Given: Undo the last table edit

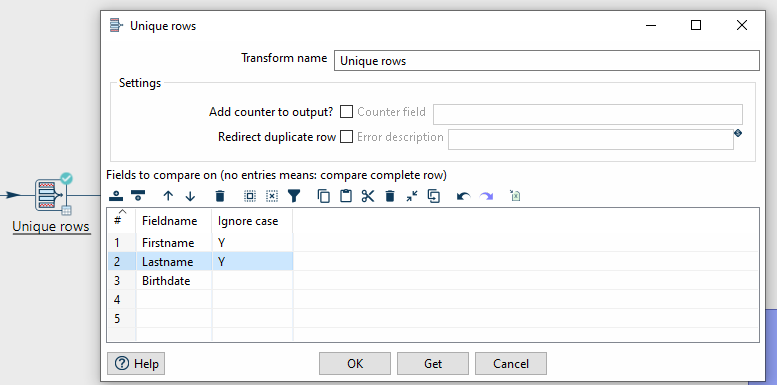Looking at the screenshot, I should [463, 197].
